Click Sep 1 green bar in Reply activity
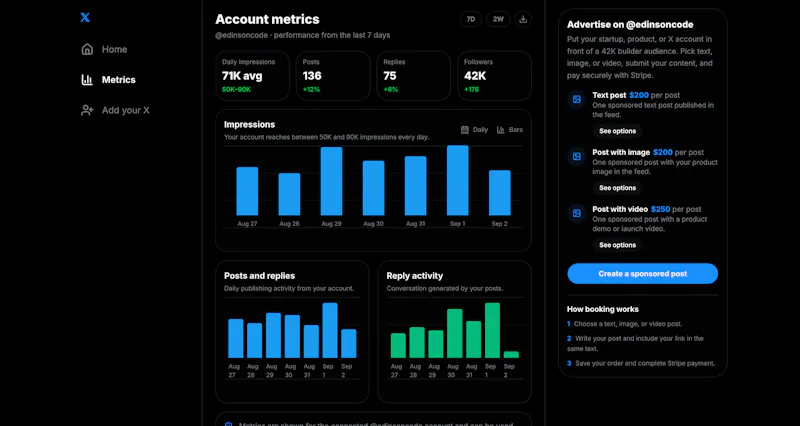Image resolution: width=800 pixels, height=426 pixels. coord(492,331)
